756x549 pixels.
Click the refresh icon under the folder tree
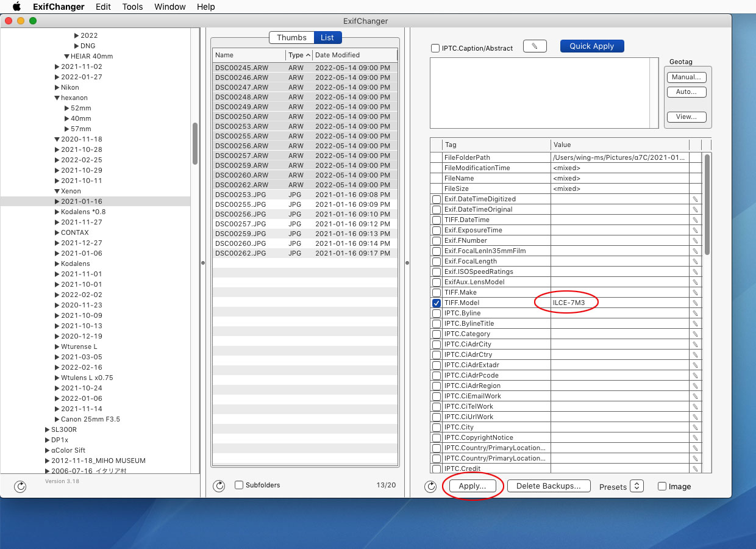20,486
